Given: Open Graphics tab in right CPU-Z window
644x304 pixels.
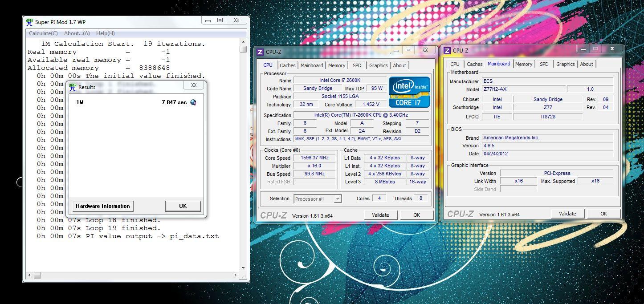Looking at the screenshot, I should pos(566,64).
